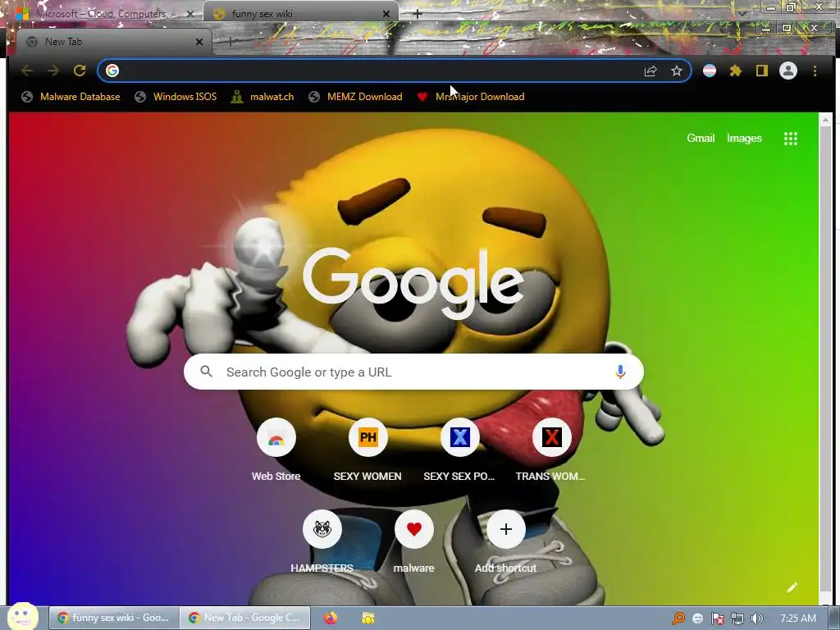Open the file explorer folder icon on the taskbar
This screenshot has height=630, width=840.
coord(368,619)
